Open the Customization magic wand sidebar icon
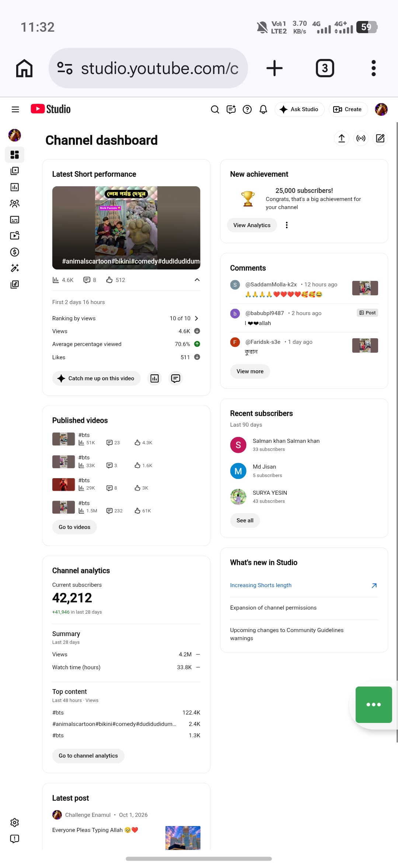The height and width of the screenshot is (868, 398). point(15,268)
